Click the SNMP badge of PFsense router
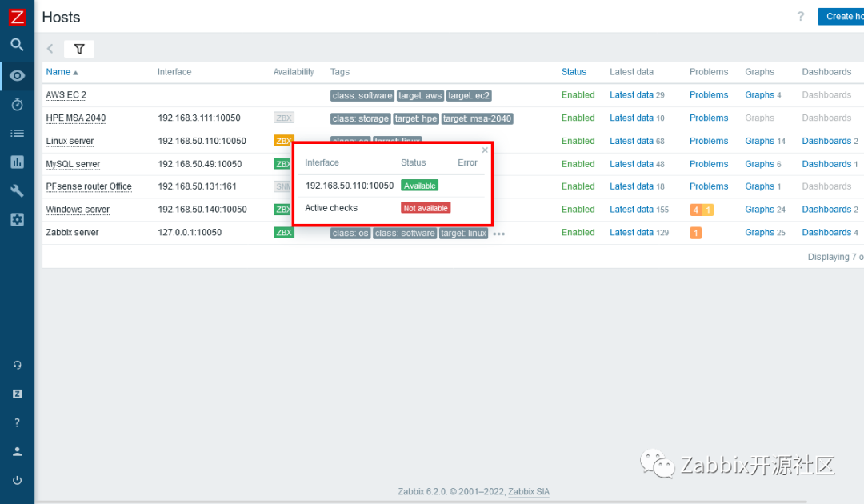This screenshot has height=504, width=864. pyautogui.click(x=282, y=186)
